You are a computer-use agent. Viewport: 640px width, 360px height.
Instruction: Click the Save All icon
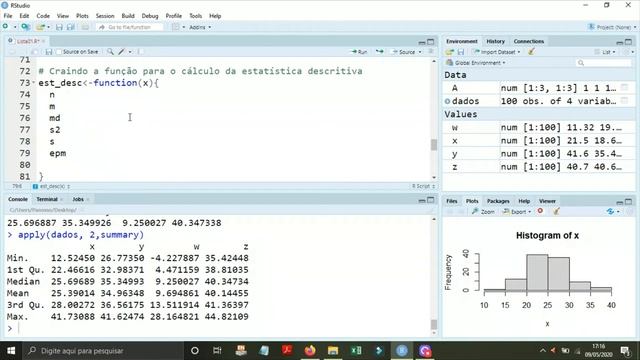[71, 27]
